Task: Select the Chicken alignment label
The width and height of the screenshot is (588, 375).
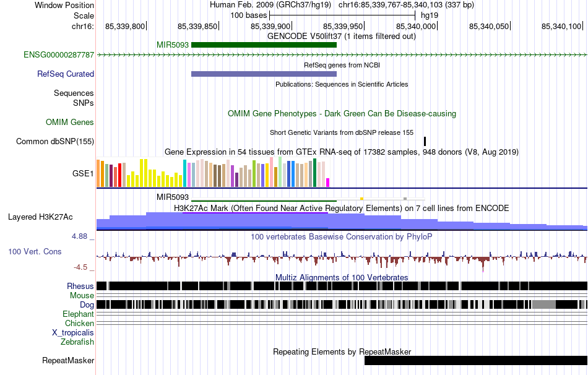Action: pos(79,323)
